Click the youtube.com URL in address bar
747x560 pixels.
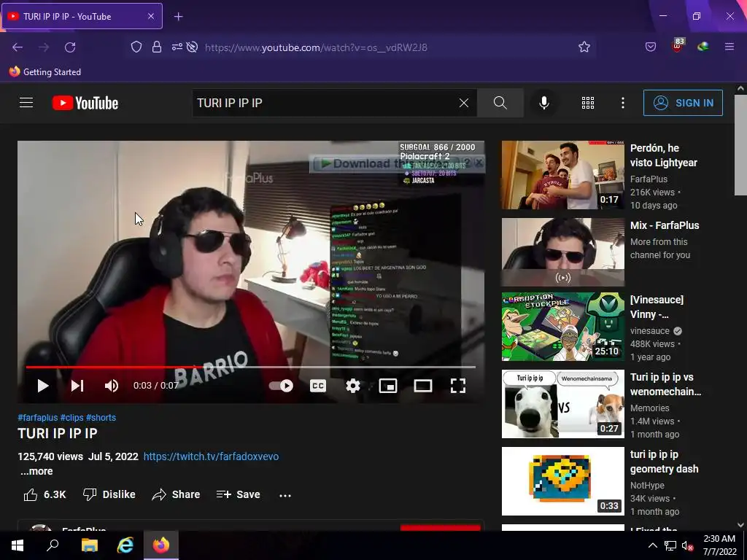[316, 47]
